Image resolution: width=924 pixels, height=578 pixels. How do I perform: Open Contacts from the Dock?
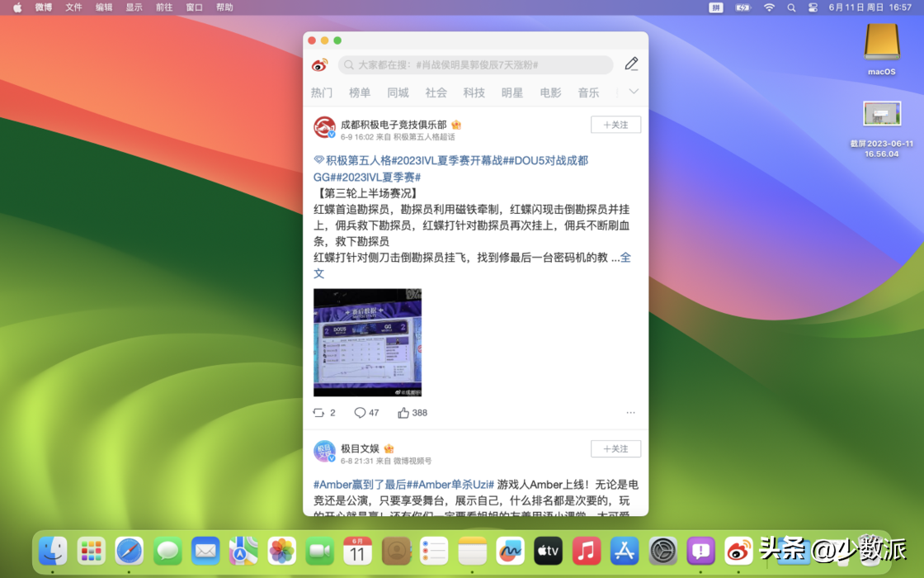pyautogui.click(x=396, y=551)
